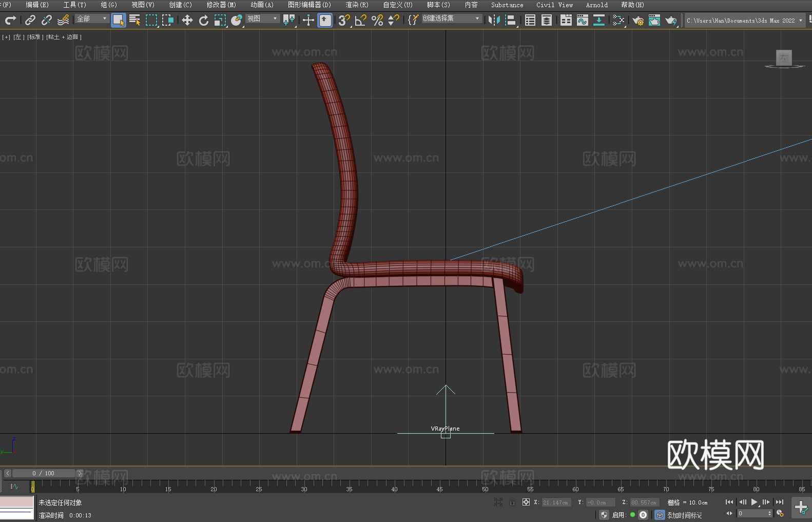
Task: Show the Ribbon toggle icon
Action: tap(566, 20)
